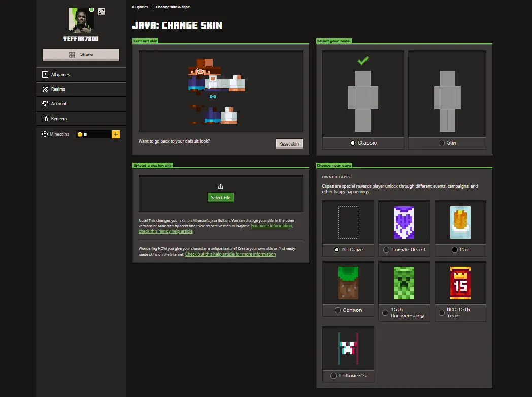Choose the Common cape radio option
Image resolution: width=532 pixels, height=397 pixels.
[337, 310]
